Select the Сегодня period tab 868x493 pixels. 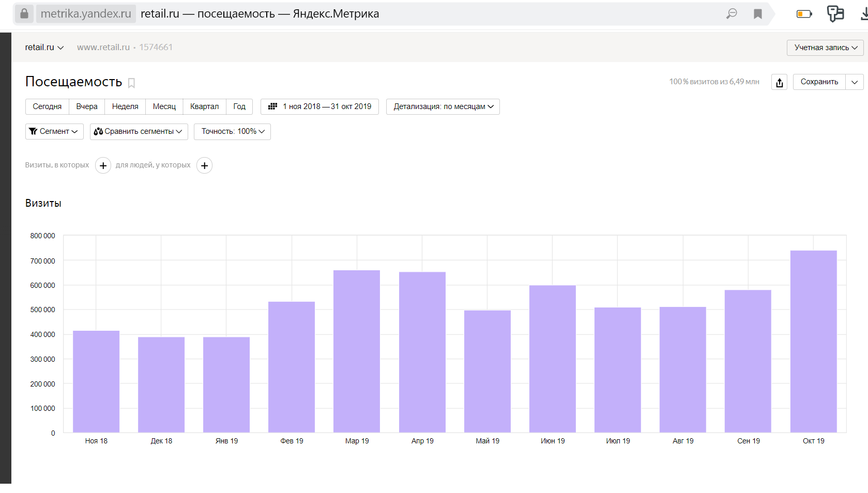pos(47,106)
